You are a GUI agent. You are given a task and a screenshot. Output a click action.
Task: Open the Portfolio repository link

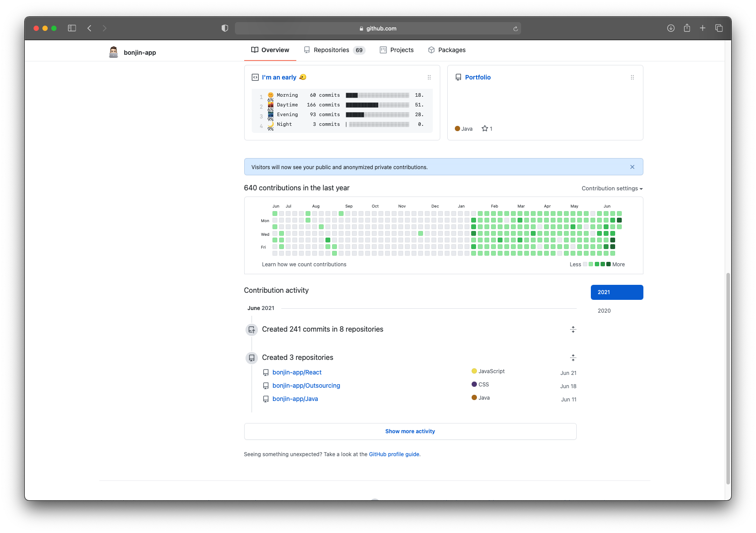coord(478,77)
